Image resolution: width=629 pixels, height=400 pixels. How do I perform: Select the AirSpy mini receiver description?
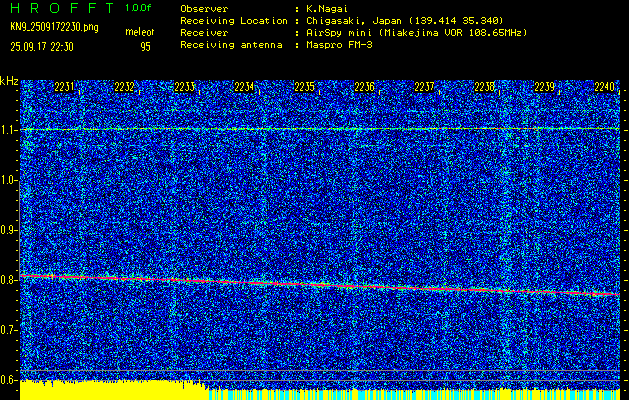pyautogui.click(x=417, y=33)
